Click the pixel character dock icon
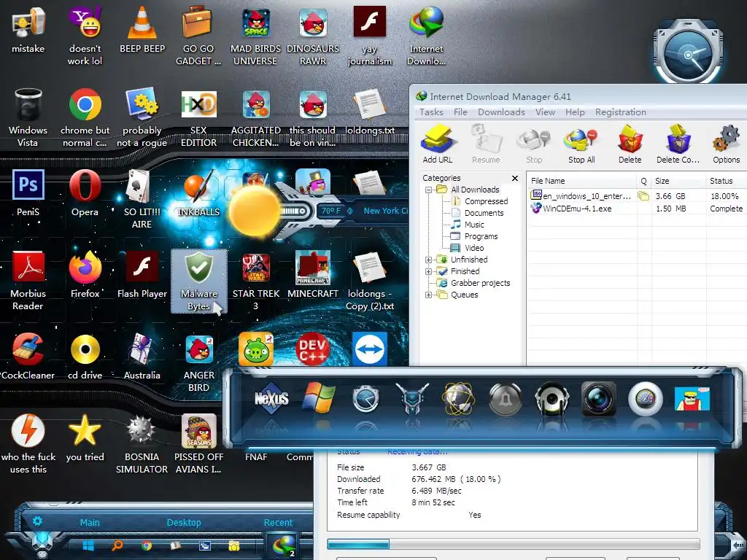Viewport: 747px width, 560px height. 692,399
